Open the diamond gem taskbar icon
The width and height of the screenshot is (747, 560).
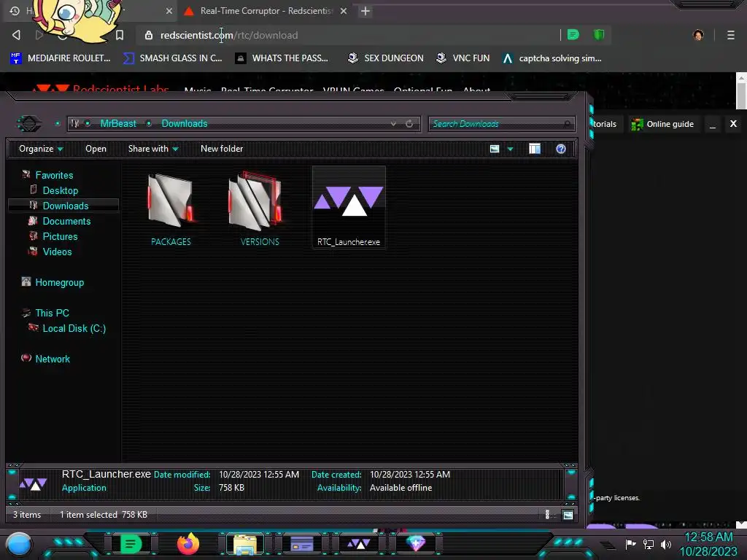(415, 543)
